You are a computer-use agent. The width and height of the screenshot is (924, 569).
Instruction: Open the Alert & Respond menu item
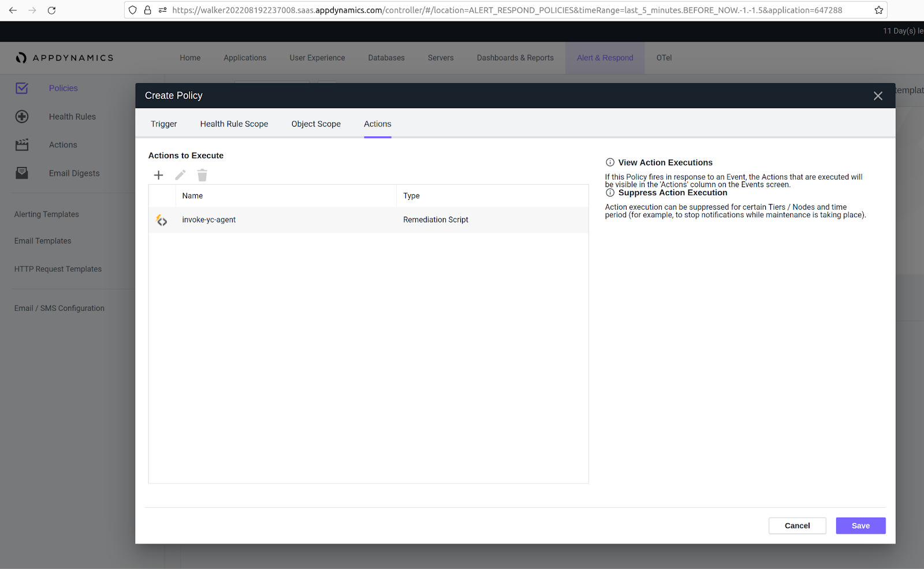pyautogui.click(x=605, y=58)
